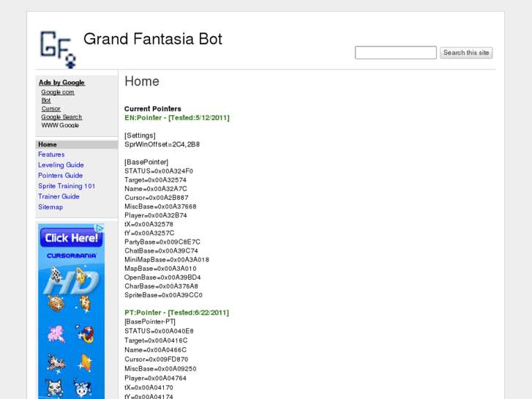Open the Ads by Google link
The height and width of the screenshot is (399, 532).
point(61,83)
